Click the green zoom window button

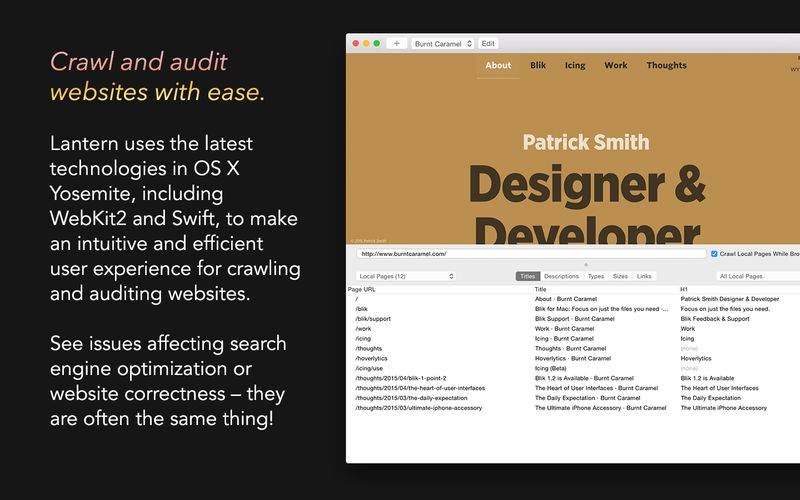[x=377, y=43]
